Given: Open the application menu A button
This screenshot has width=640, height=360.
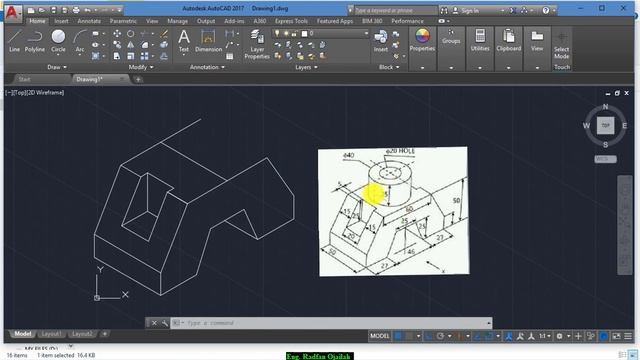Looking at the screenshot, I should click(13, 13).
